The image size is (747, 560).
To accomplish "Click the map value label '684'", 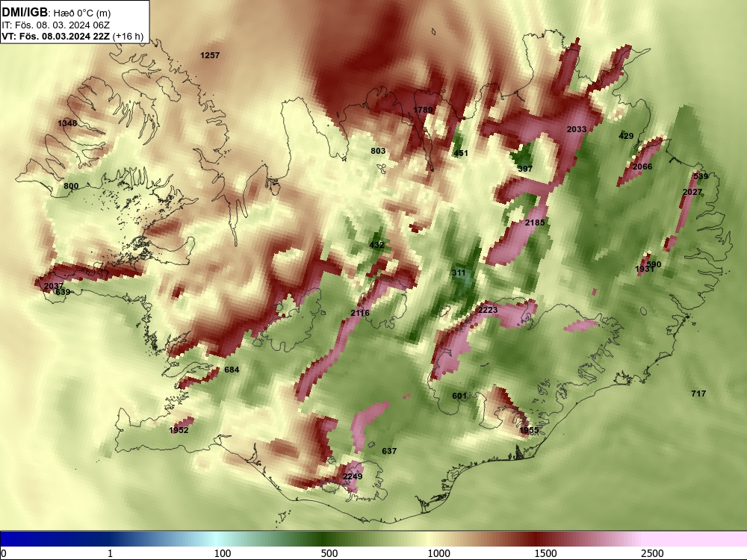I will pyautogui.click(x=232, y=370).
